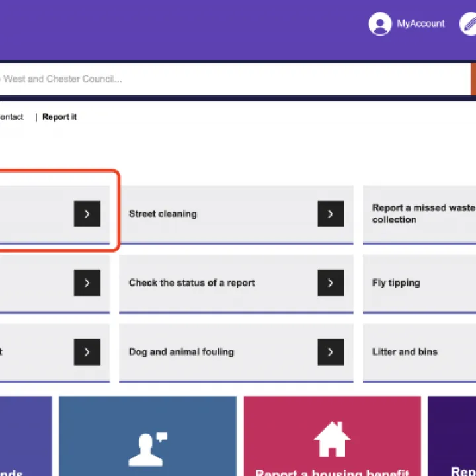The width and height of the screenshot is (476, 476).
Task: Click the arrow button inside the red highlighted tile
Action: pyautogui.click(x=87, y=214)
